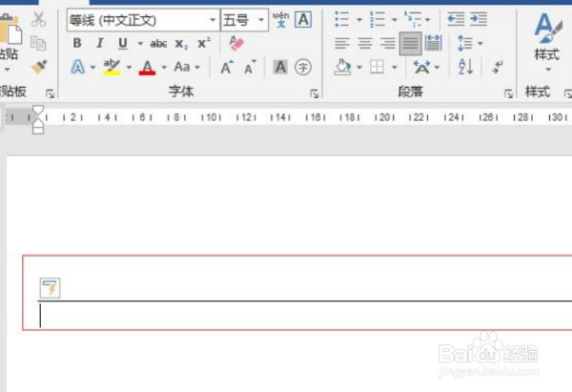572x392 pixels.
Task: Open the Font dialog launcher
Action: point(315,94)
